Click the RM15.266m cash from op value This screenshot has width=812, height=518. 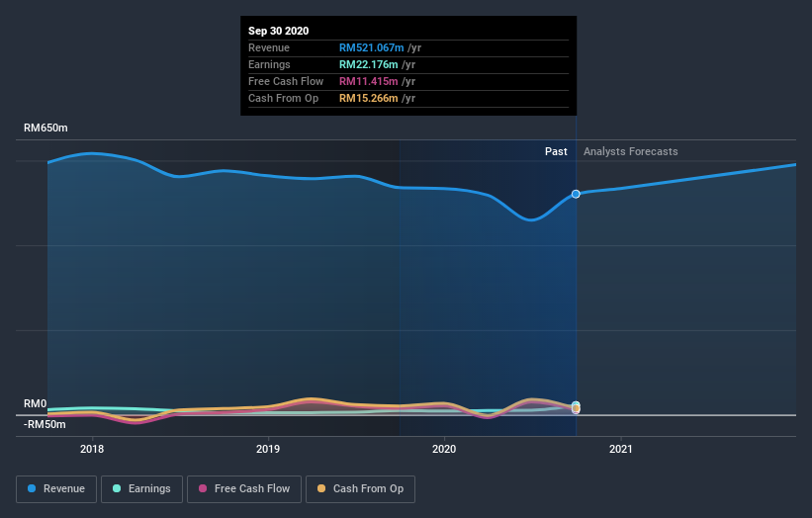pos(369,98)
